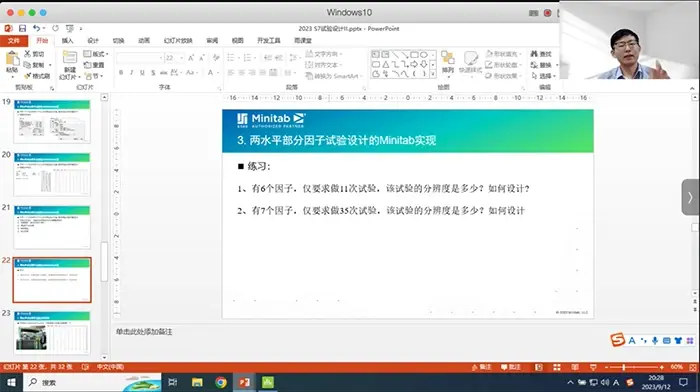The image size is (700, 392).
Task: Toggle underline formatting
Action: [x=142, y=72]
